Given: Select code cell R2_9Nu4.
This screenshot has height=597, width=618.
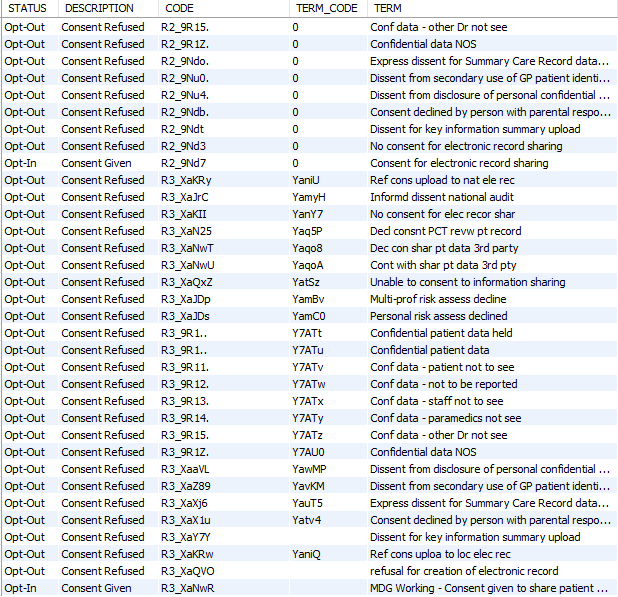Looking at the screenshot, I should tap(185, 95).
